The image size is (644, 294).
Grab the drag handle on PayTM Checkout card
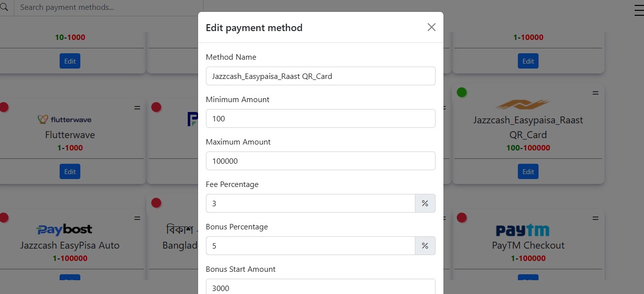(595, 218)
